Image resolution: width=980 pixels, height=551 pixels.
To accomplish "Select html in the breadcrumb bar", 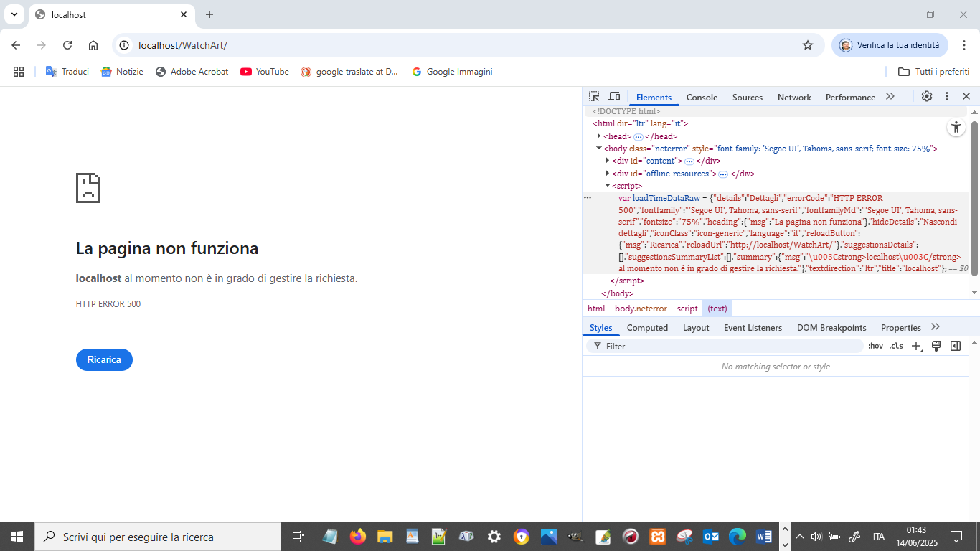I will pyautogui.click(x=596, y=309).
